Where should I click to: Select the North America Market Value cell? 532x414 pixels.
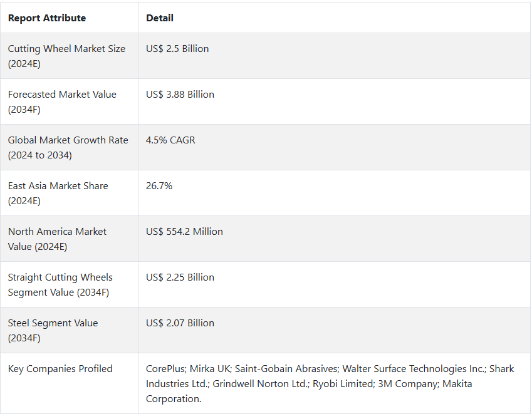[x=57, y=239]
